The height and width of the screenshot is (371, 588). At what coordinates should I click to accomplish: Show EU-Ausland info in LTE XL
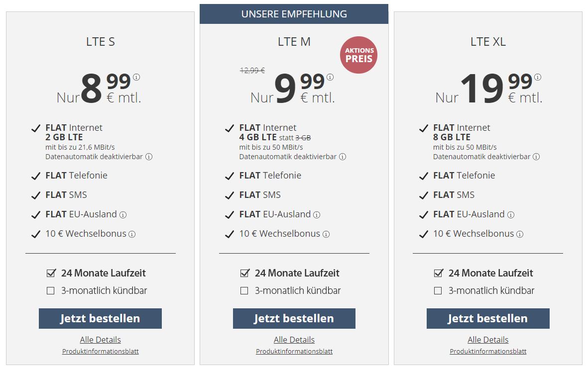511,215
